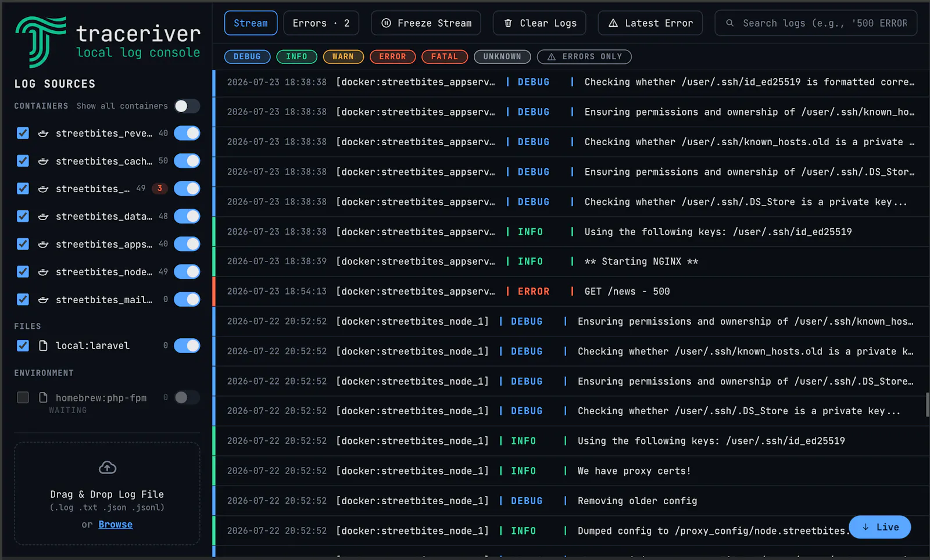Uncheck streetbites_mail container checkbox

23,299
